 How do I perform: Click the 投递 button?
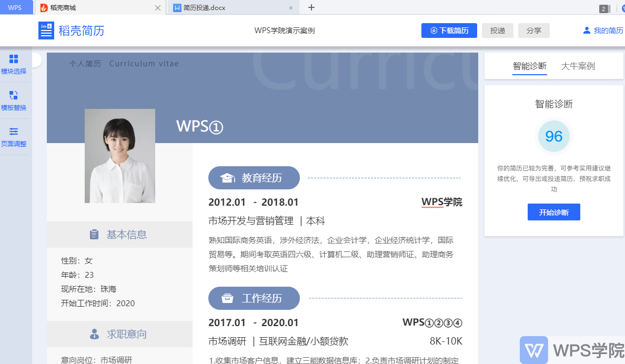pyautogui.click(x=498, y=31)
